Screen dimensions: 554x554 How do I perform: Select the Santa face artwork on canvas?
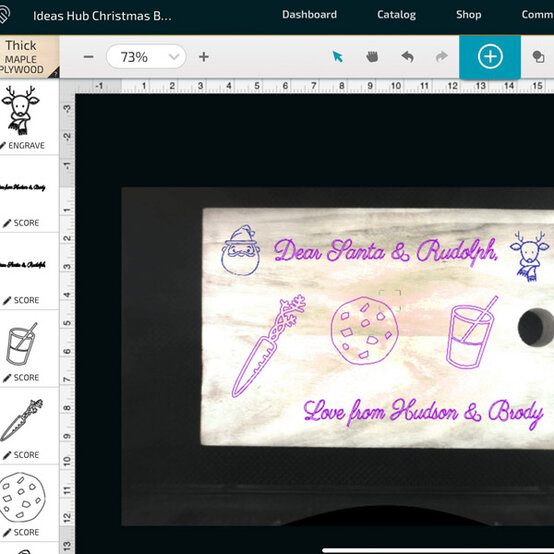tap(241, 250)
